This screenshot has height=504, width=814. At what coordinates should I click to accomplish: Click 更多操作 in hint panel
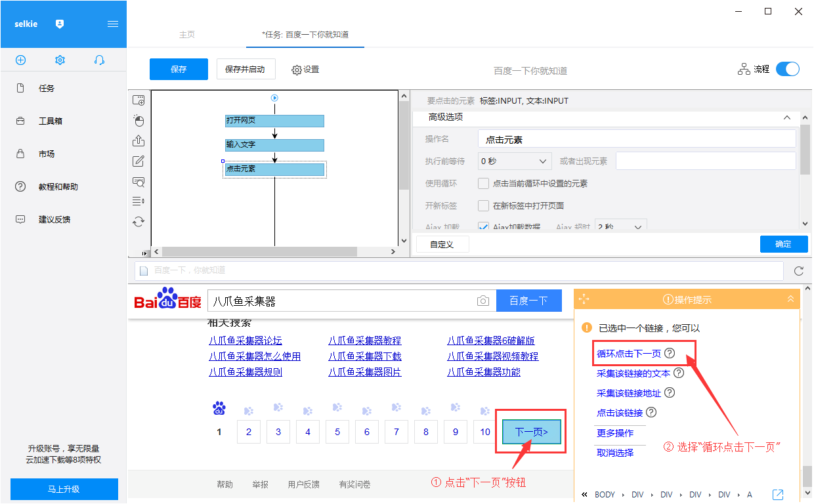[615, 432]
